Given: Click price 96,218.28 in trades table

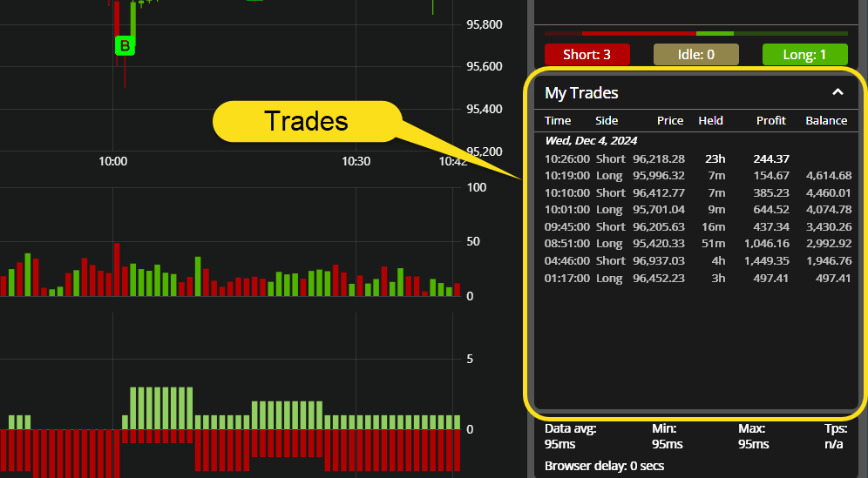Looking at the screenshot, I should 659,158.
